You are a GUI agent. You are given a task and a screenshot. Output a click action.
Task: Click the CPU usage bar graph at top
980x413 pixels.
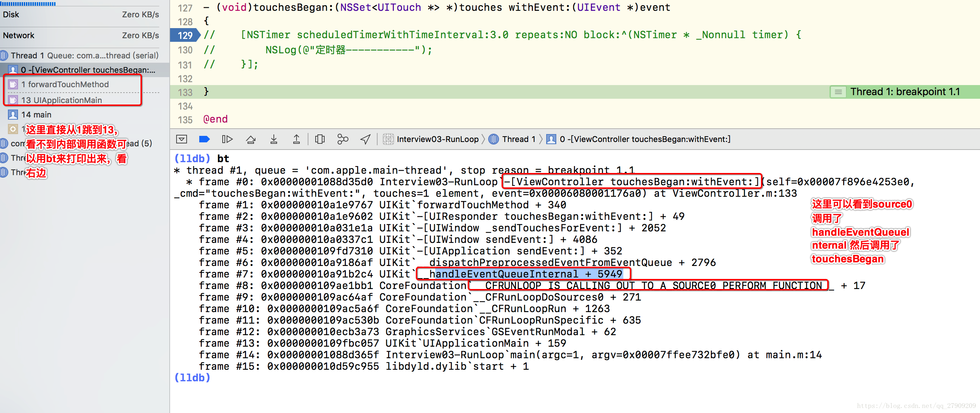(28, 4)
